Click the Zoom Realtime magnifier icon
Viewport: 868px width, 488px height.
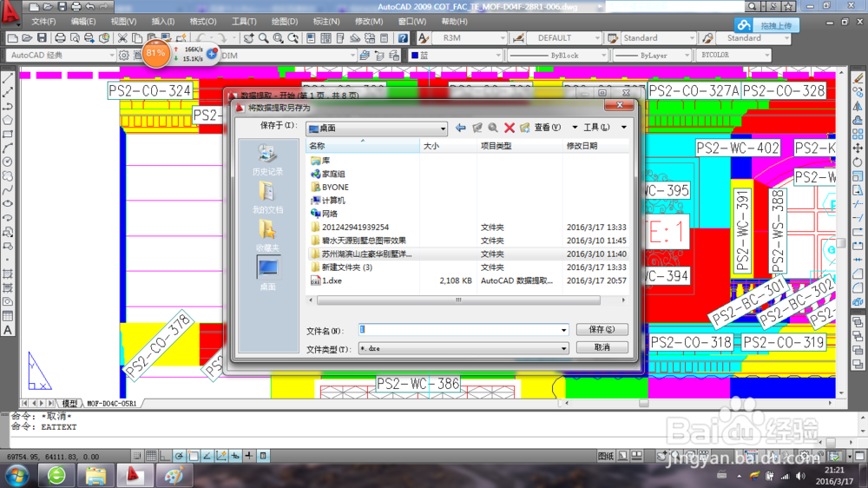tap(264, 38)
